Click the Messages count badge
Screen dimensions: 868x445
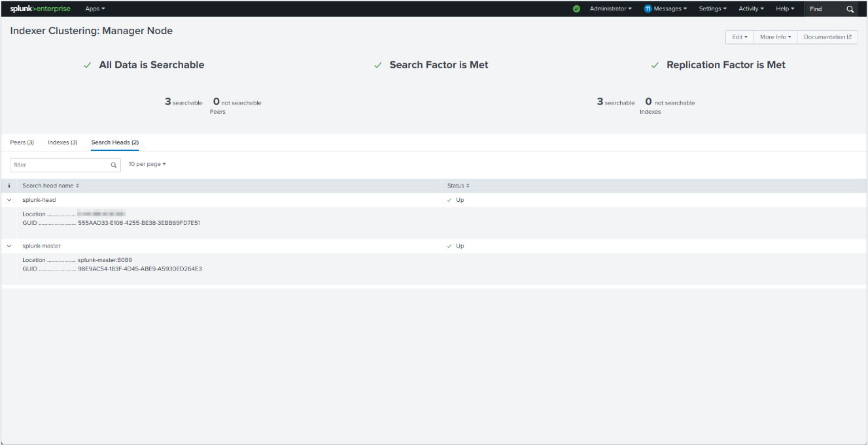point(648,9)
